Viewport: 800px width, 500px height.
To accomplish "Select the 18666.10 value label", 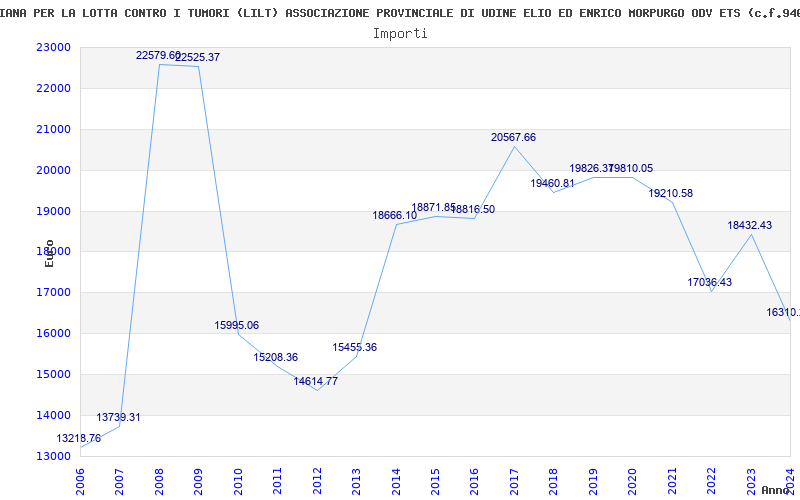I will 395,215.
